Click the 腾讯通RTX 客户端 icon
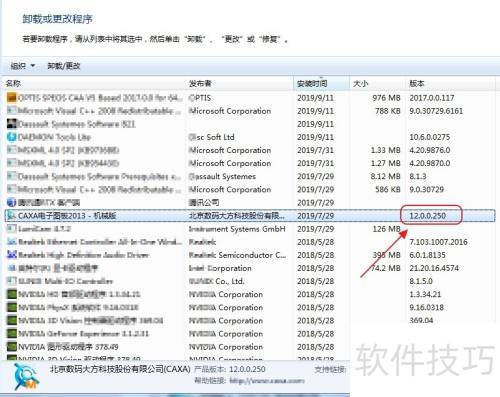Viewport: 500px width, 397px height. (12, 202)
